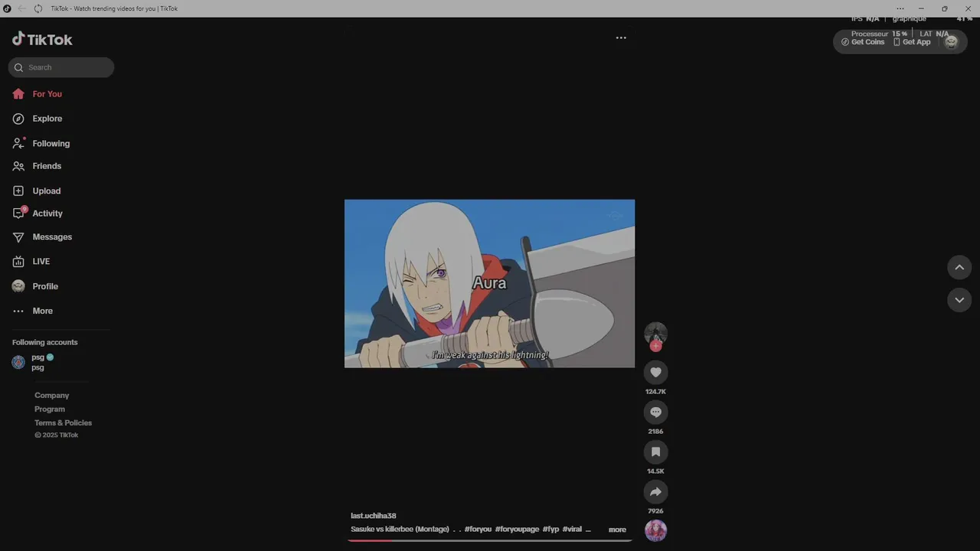Open the profile avatar at top right

(x=951, y=42)
